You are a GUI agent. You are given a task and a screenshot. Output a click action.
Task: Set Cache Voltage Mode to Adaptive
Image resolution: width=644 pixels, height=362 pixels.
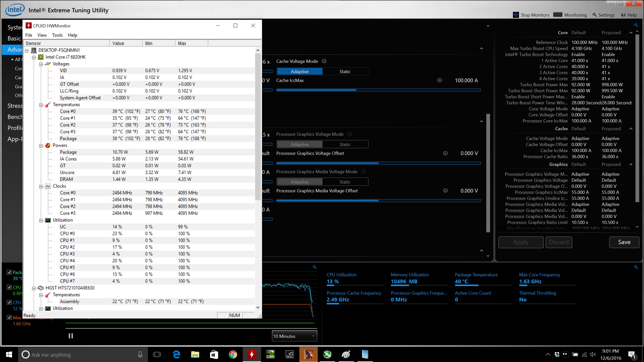coord(300,71)
